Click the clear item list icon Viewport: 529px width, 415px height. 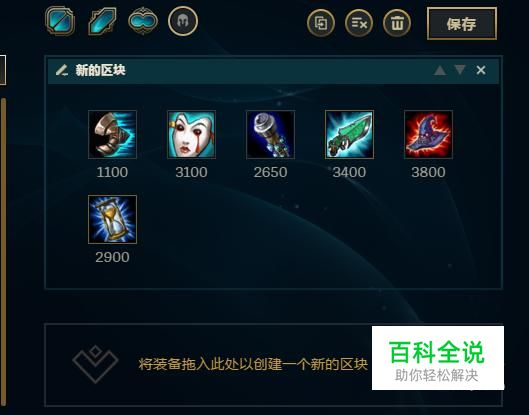[x=359, y=23]
